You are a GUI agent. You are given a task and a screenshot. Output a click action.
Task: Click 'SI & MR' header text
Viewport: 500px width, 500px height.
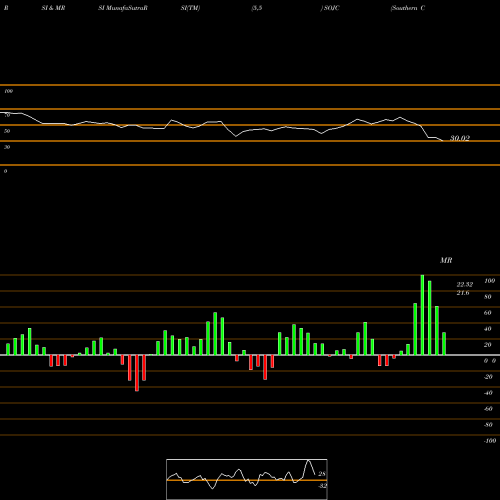pyautogui.click(x=53, y=8)
